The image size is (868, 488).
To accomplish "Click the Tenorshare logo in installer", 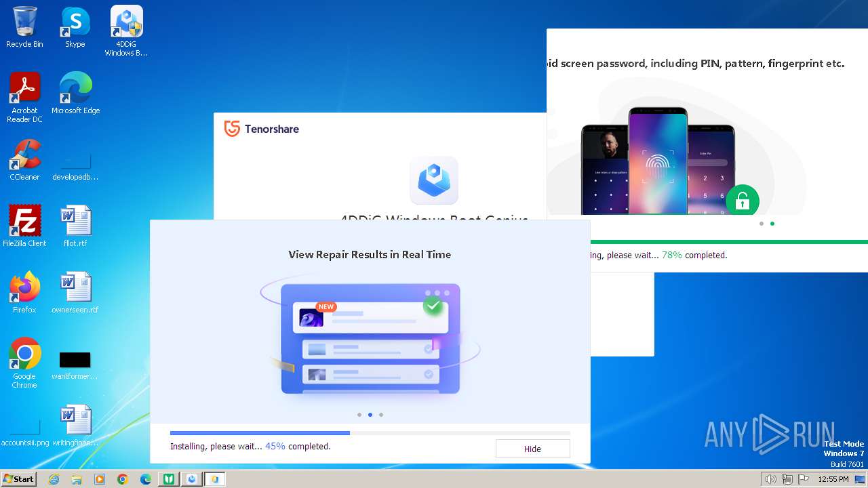I will [x=262, y=129].
